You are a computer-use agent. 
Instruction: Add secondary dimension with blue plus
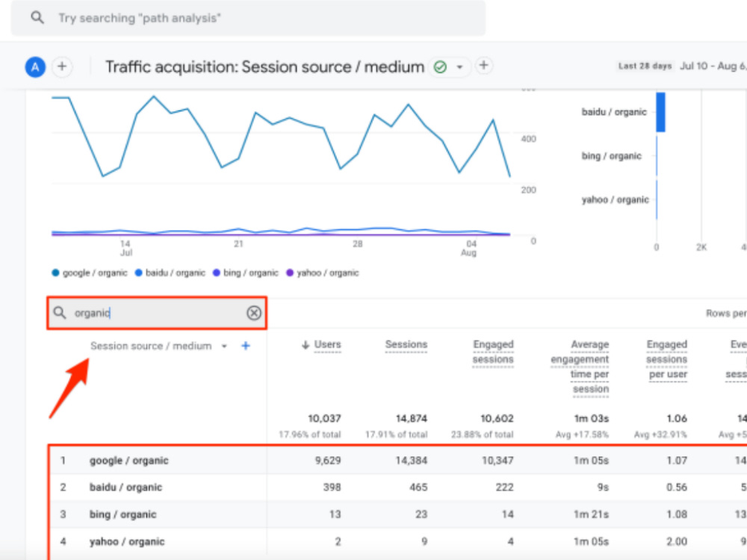246,346
